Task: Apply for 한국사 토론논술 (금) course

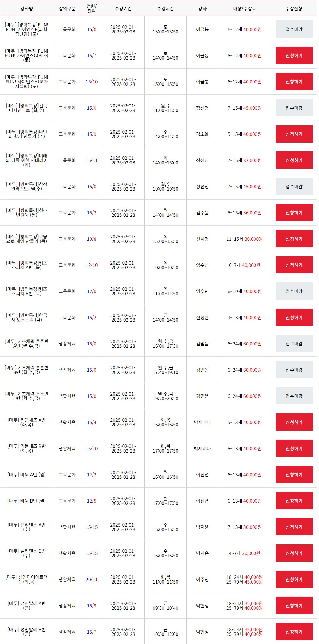Action: coord(294,317)
